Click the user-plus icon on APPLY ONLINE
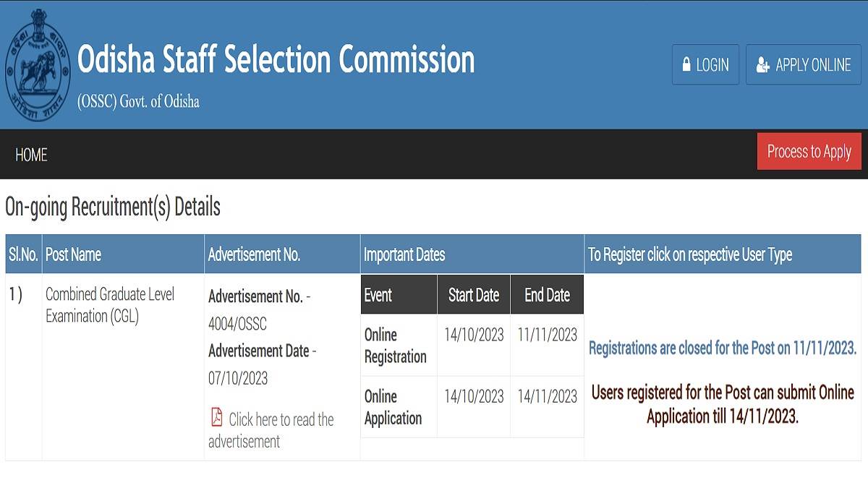The image size is (868, 488). (762, 65)
